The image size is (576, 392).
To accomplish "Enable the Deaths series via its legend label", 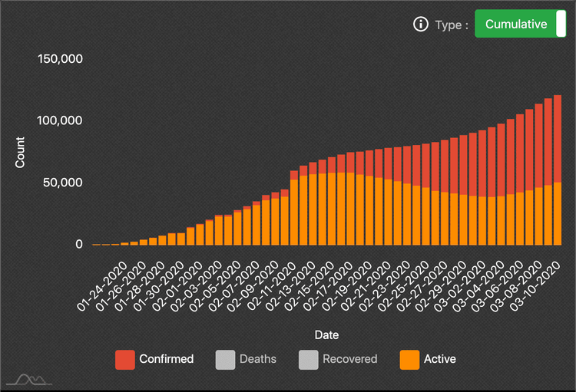I will pyautogui.click(x=257, y=359).
